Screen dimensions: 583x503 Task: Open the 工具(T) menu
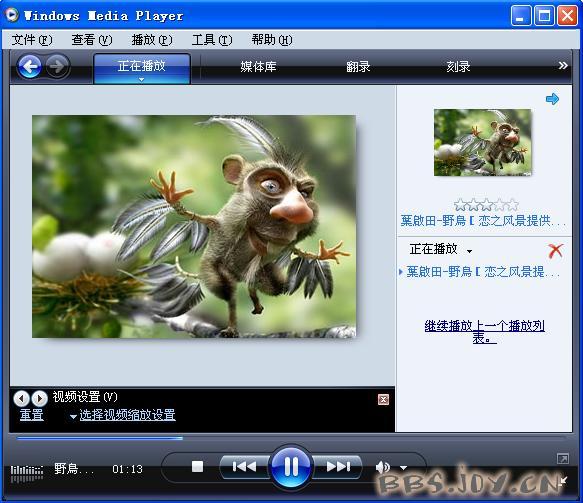click(212, 39)
